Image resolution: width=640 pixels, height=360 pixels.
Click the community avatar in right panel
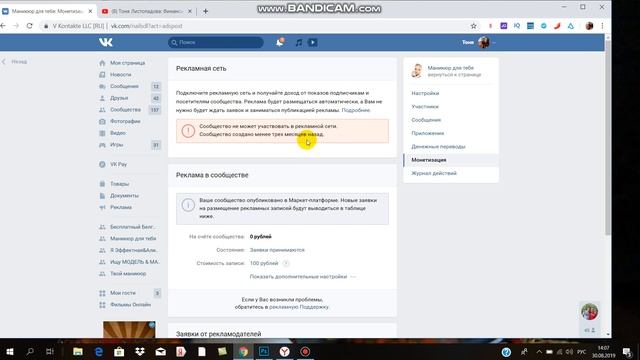417,71
